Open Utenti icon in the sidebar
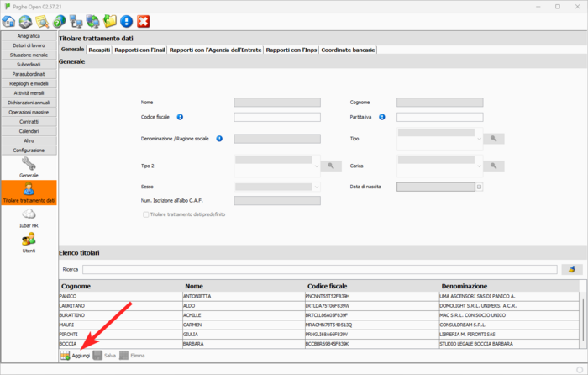Image resolution: width=588 pixels, height=375 pixels. coord(29,243)
